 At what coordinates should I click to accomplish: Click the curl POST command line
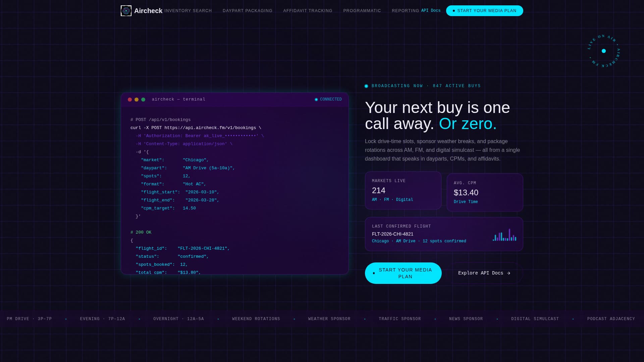click(x=196, y=128)
